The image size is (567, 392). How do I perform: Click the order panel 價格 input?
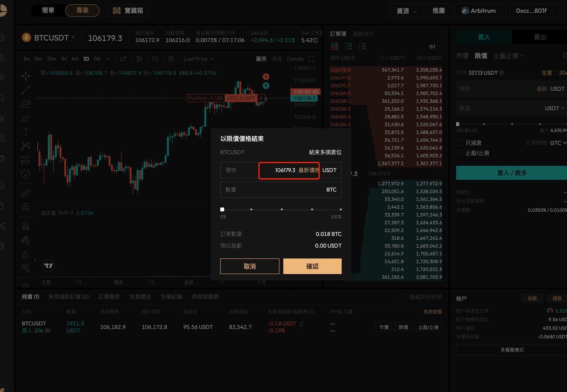tap(511, 89)
